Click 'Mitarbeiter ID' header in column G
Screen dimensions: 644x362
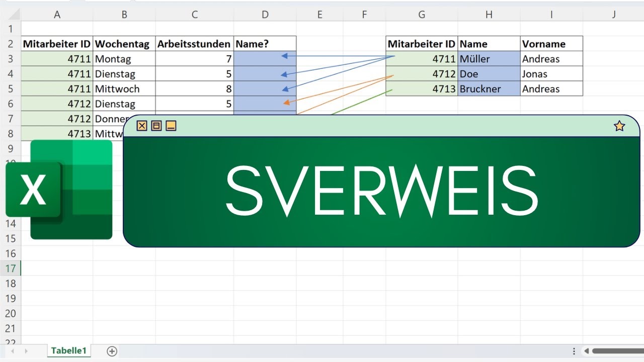click(422, 44)
